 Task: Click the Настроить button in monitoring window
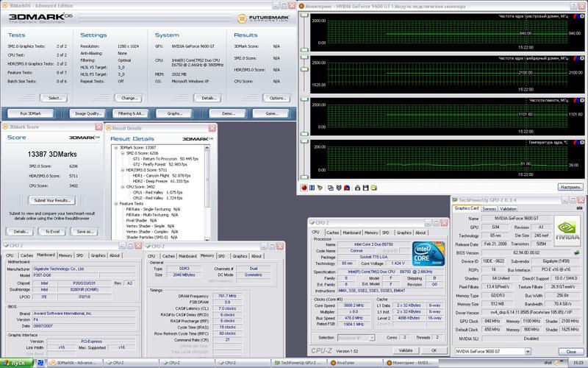pos(570,187)
